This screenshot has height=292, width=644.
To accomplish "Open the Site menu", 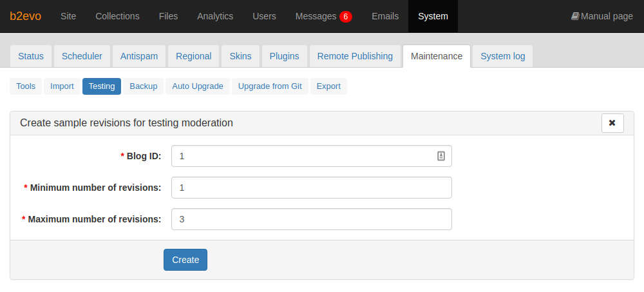I will tap(68, 16).
